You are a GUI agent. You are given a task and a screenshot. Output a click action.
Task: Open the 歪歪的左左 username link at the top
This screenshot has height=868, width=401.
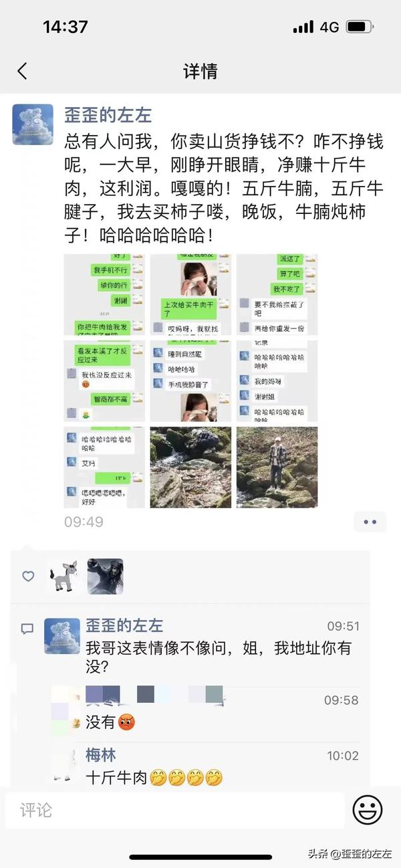point(108,114)
